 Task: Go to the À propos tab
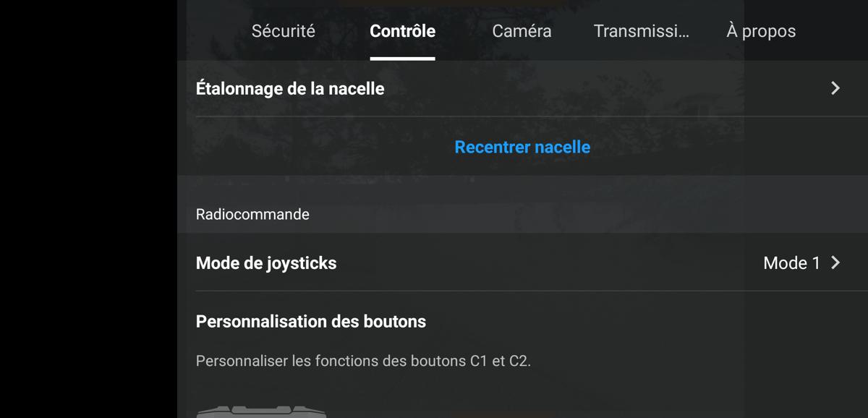click(761, 31)
